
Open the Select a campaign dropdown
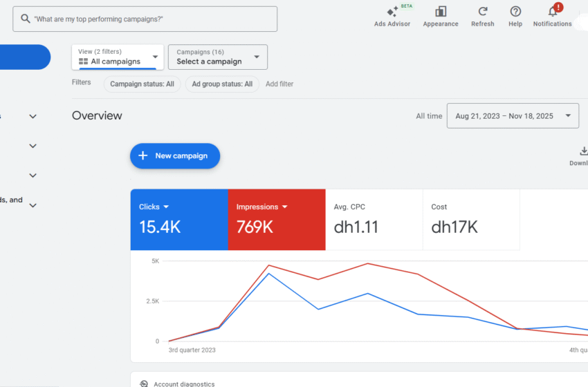(x=217, y=57)
